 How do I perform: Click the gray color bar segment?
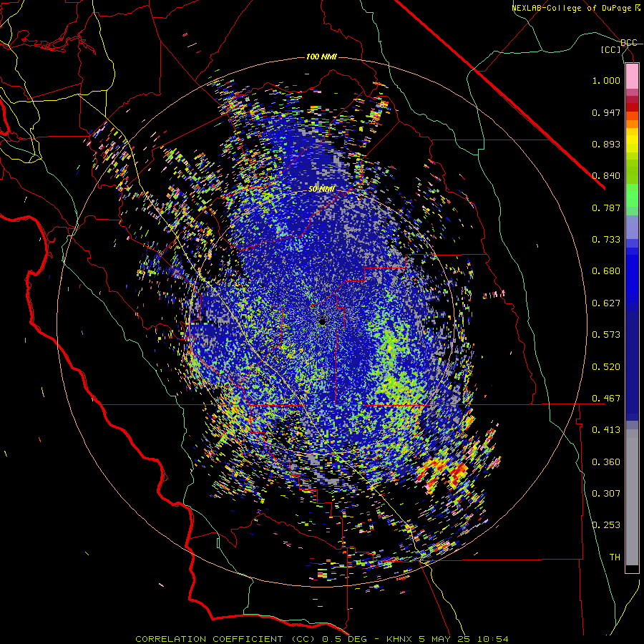point(632,497)
